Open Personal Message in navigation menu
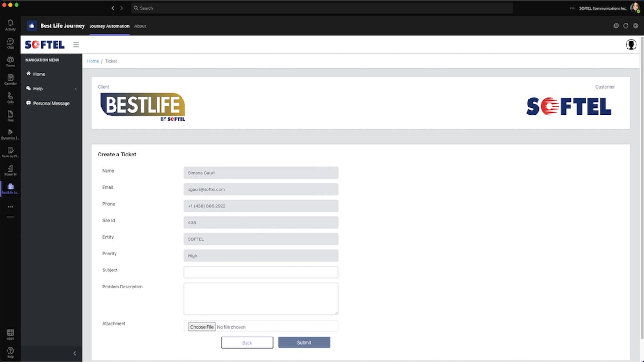 point(51,103)
